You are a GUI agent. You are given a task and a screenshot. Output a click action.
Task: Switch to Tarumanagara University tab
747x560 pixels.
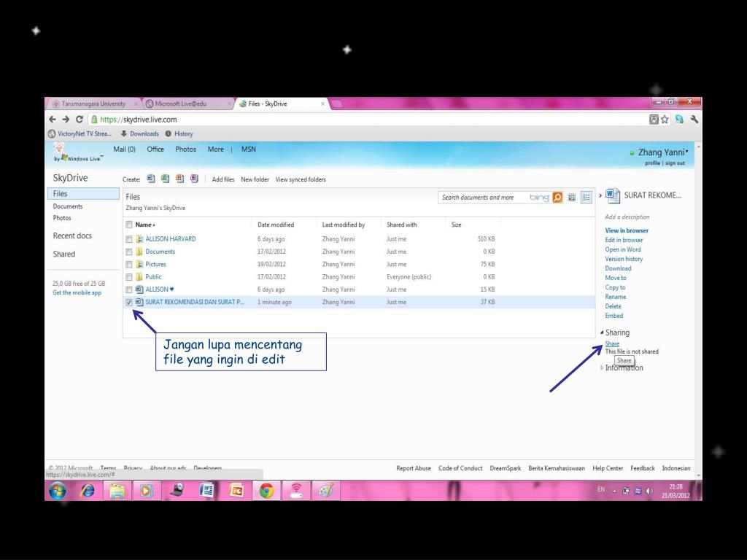(93, 104)
